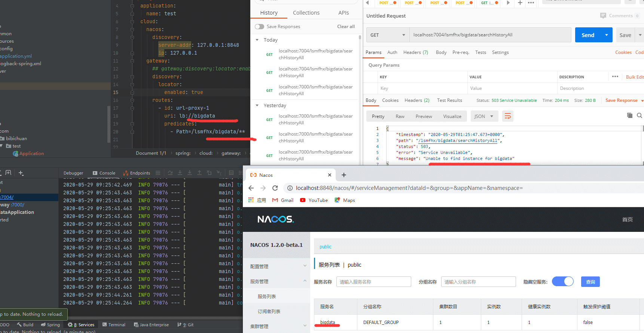Toggle the Save Responses switch
Screen dimensions: 644x333
(259, 27)
